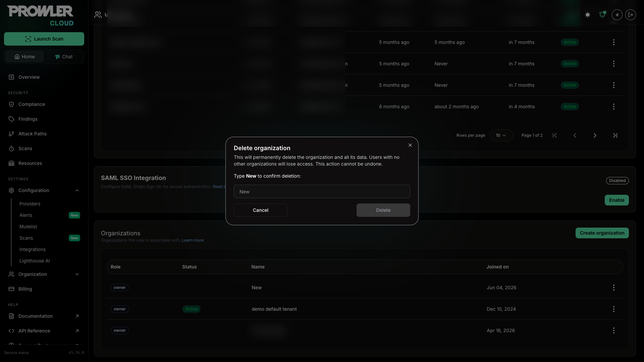Open the notifications bell
The width and height of the screenshot is (644, 362).
[602, 15]
